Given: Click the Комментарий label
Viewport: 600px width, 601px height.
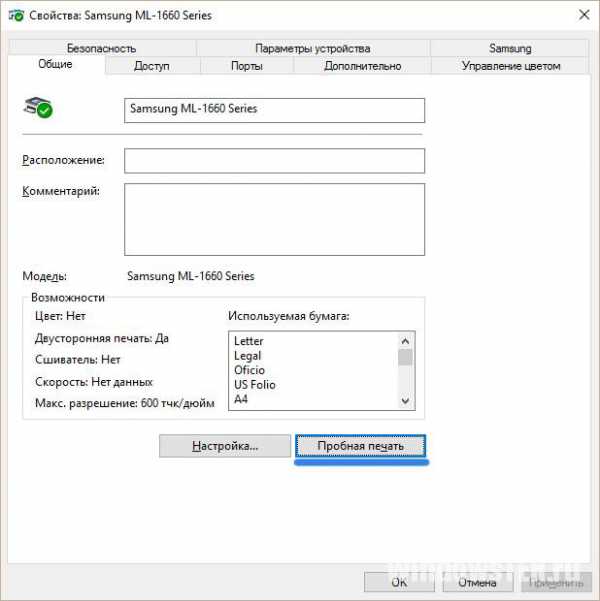Looking at the screenshot, I should point(61,191).
